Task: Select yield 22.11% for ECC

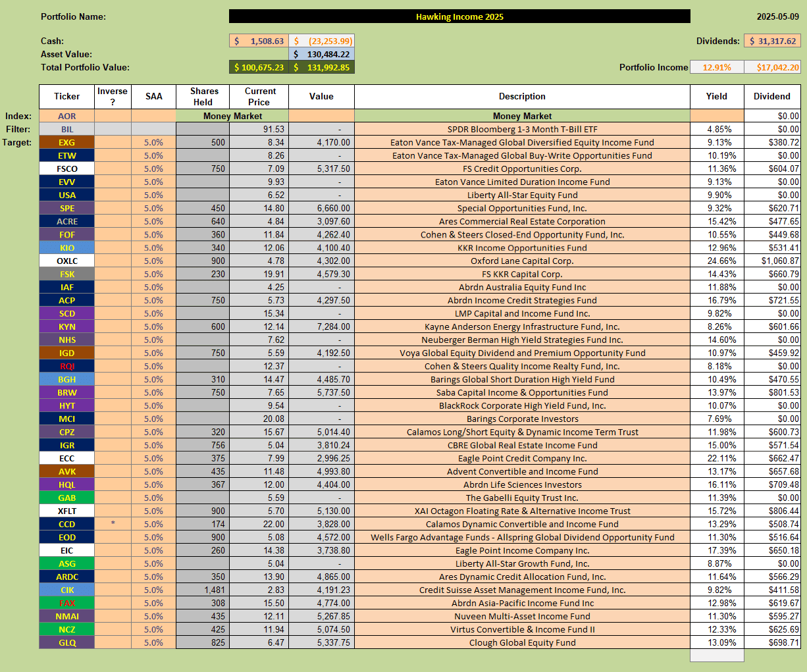Action: pyautogui.click(x=717, y=458)
